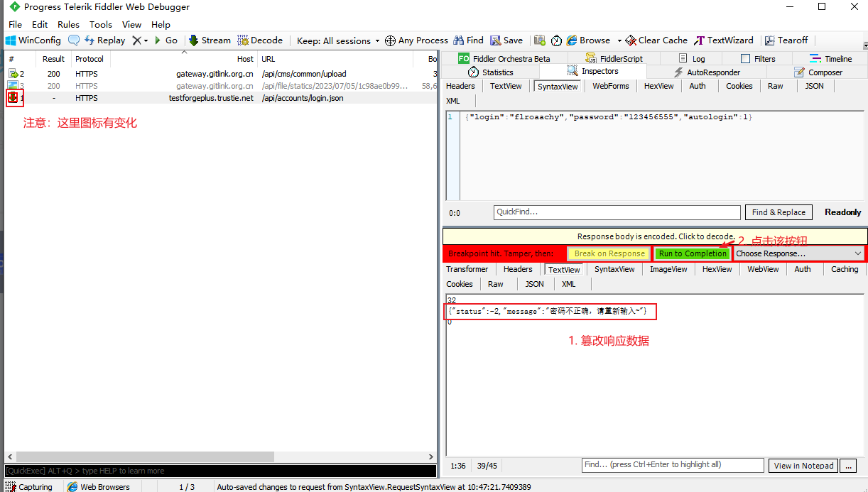868x492 pixels.
Task: Expand the Keep: All sessions dropdown
Action: pos(338,40)
